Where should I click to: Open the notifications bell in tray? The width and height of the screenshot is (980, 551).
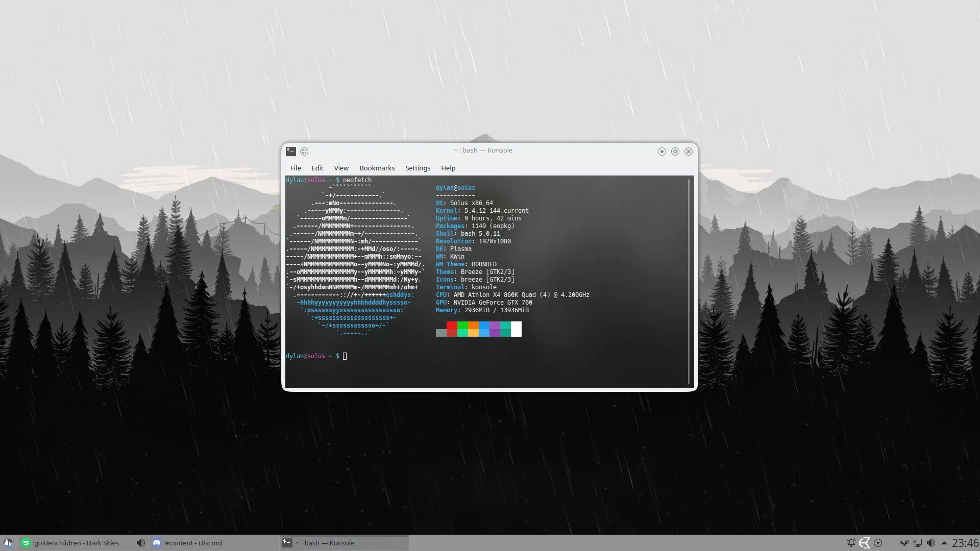click(851, 543)
